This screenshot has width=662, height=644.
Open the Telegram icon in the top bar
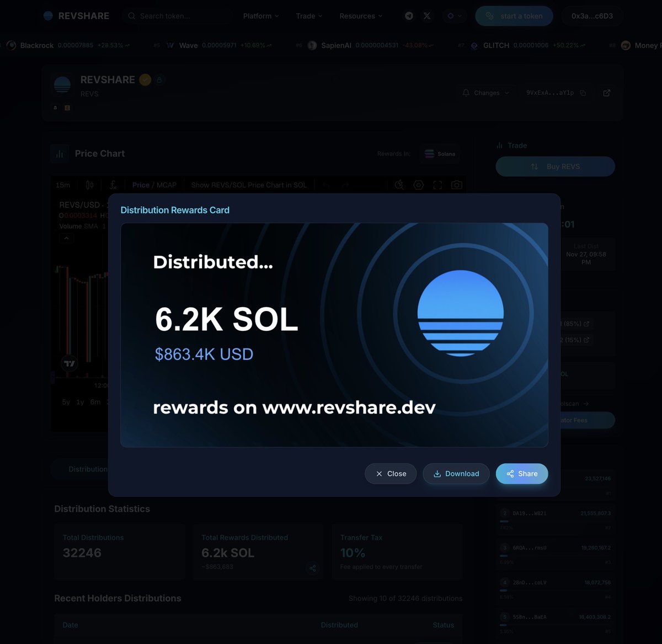[x=409, y=16]
